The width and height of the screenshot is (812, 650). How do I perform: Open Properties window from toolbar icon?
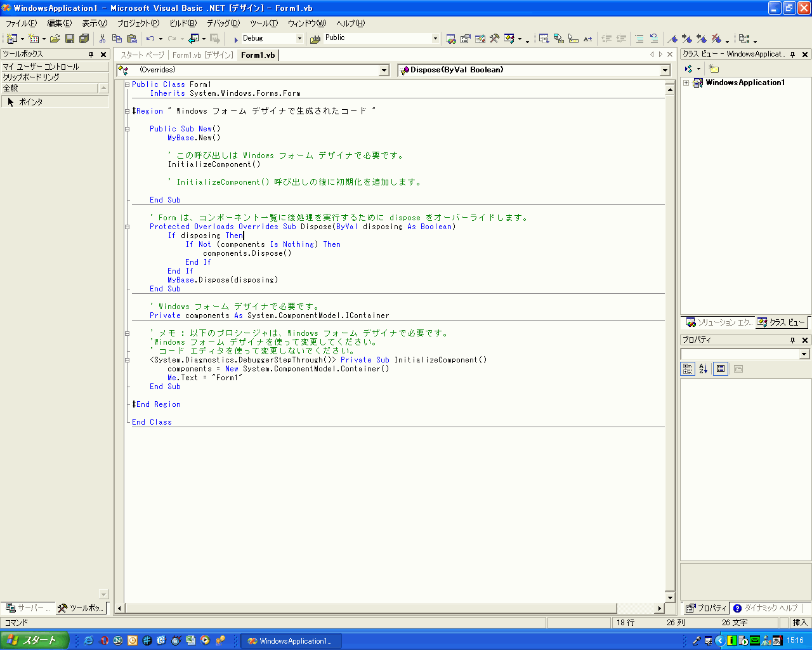click(x=465, y=39)
